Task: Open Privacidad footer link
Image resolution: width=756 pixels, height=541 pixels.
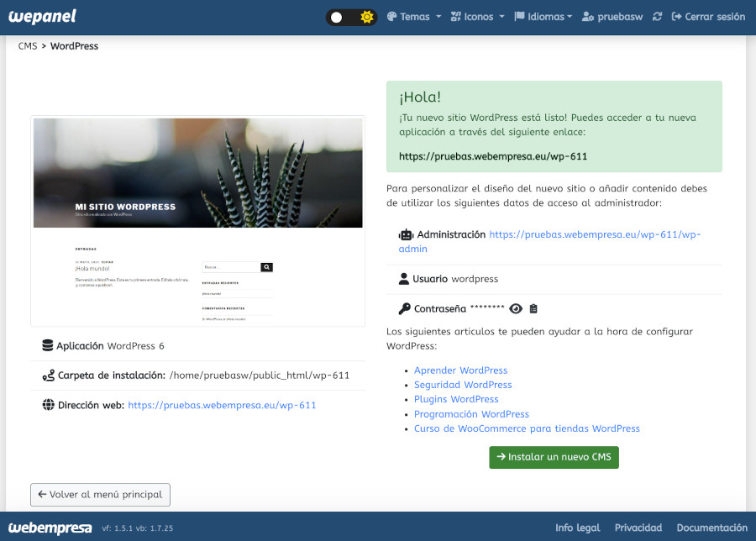Action: click(638, 528)
